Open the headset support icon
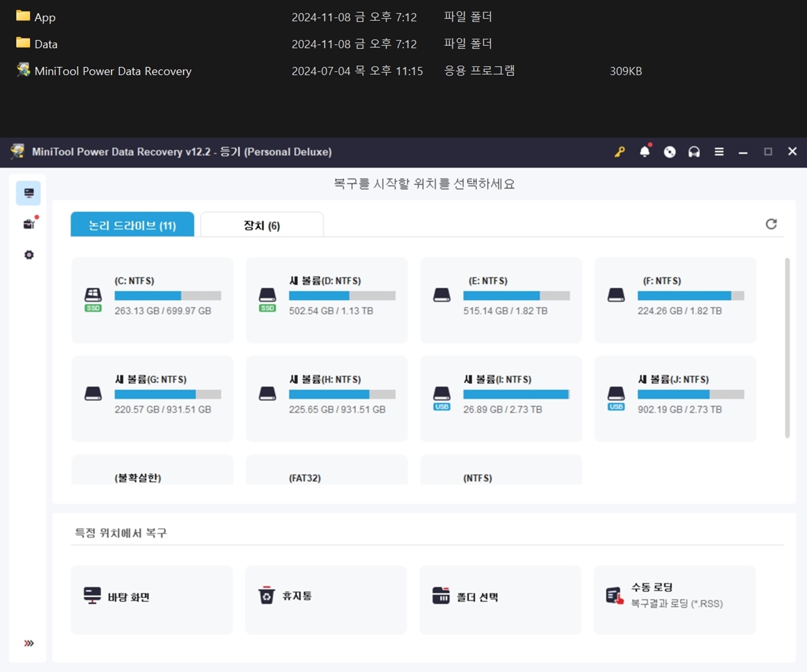 (694, 152)
